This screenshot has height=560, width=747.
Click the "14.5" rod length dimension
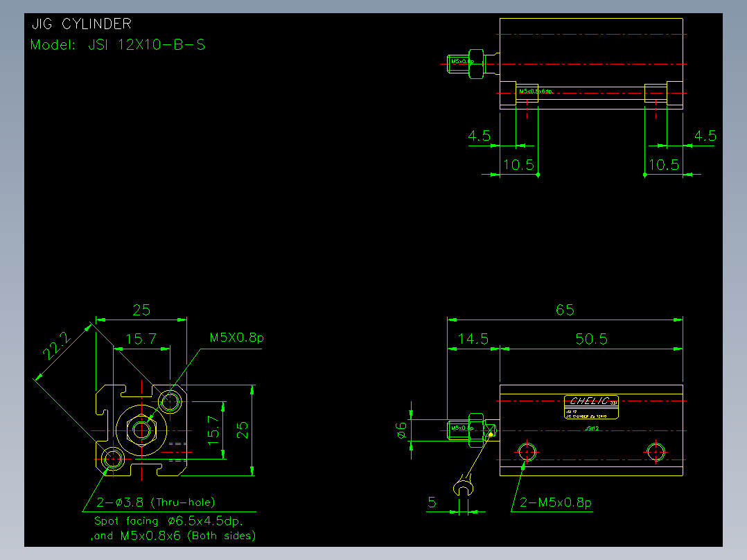(473, 339)
